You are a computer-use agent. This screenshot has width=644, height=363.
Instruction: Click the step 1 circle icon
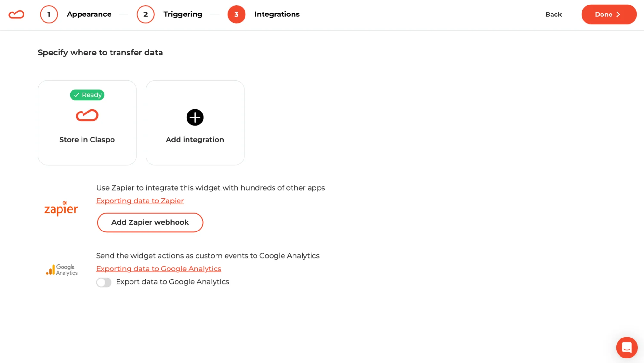[49, 15]
